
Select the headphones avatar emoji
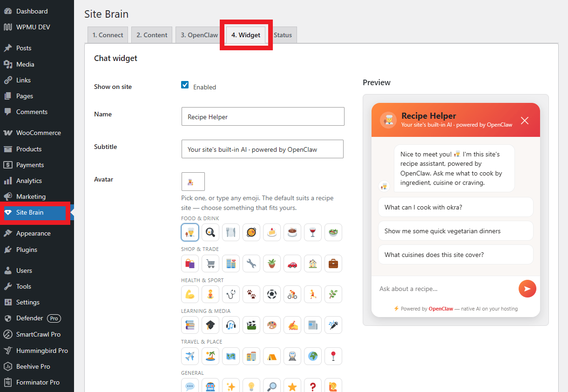[231, 325]
